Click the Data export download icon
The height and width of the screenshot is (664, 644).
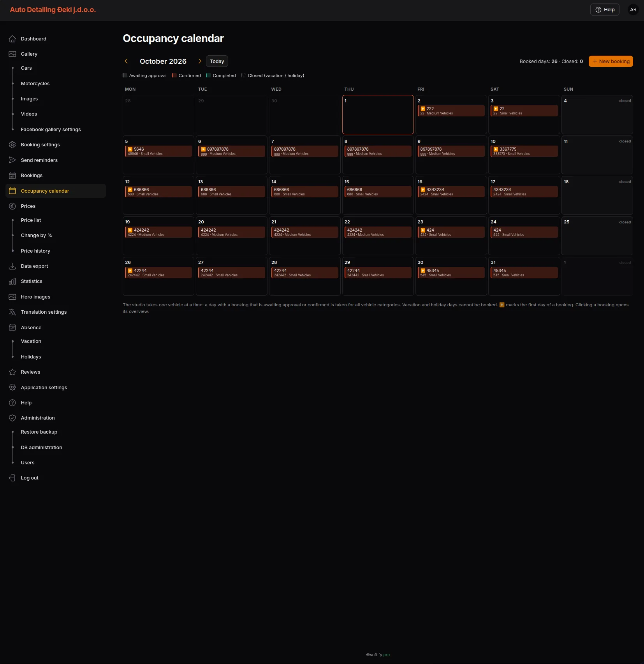(12, 266)
